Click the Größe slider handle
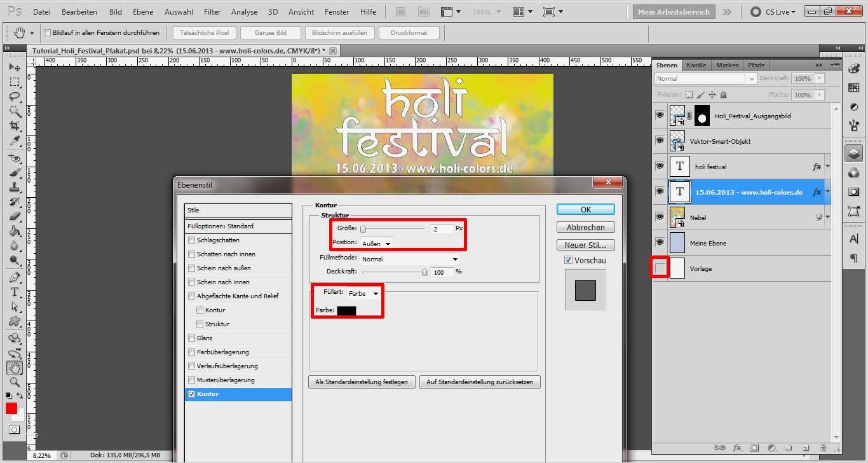The image size is (868, 463). [363, 228]
